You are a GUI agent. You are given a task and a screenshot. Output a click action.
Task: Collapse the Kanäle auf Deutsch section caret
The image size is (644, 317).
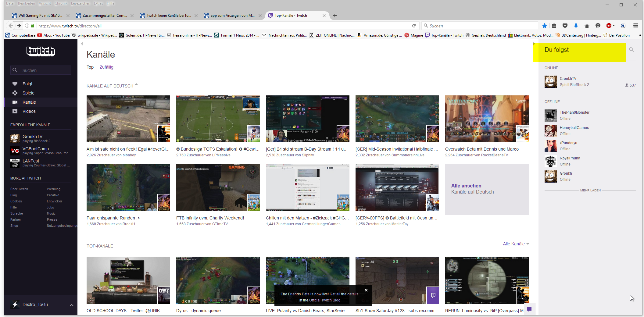(136, 84)
